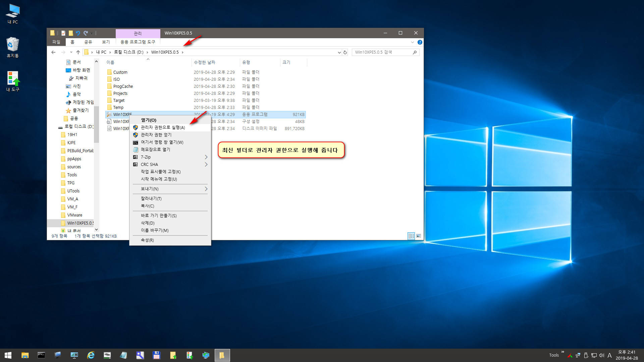Viewport: 644px width, 362px height.
Task: Refresh the current folder view
Action: pos(345,52)
